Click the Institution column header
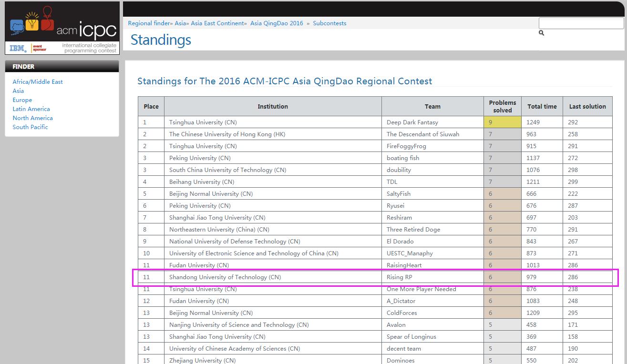 (x=273, y=106)
